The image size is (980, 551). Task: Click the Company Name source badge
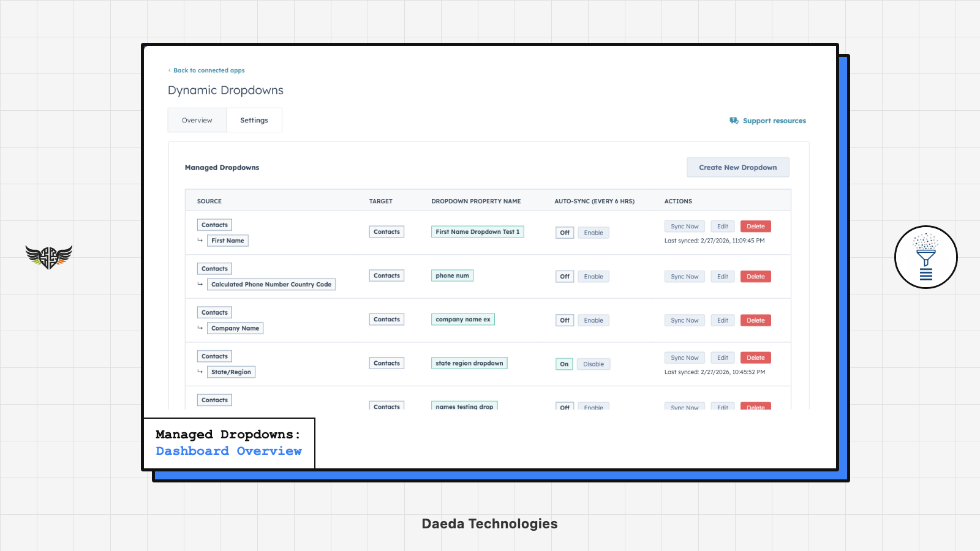(235, 328)
